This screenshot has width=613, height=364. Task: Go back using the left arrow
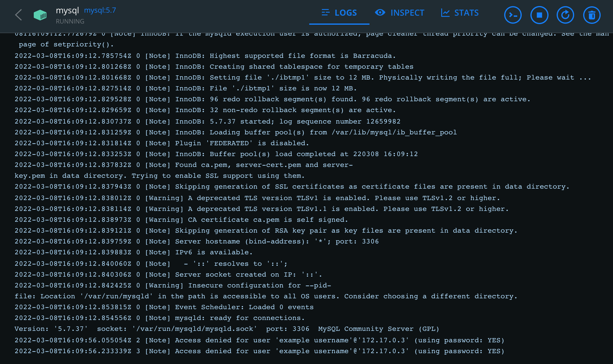click(x=19, y=15)
